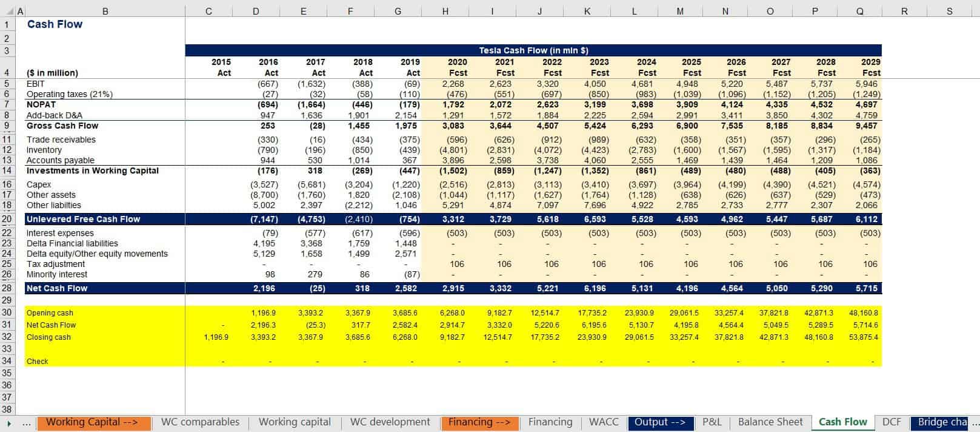980x432 pixels.
Task: Select the 'Investments in Working Capital' label
Action: [x=93, y=170]
